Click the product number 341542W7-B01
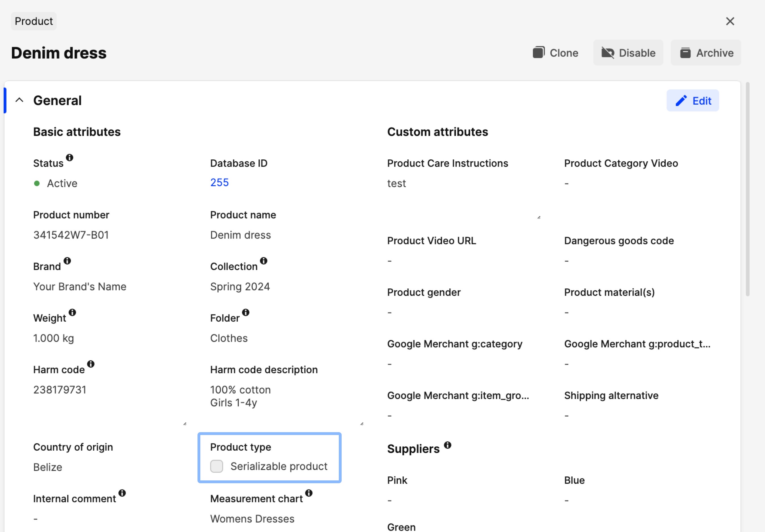The width and height of the screenshot is (765, 532). 71,235
